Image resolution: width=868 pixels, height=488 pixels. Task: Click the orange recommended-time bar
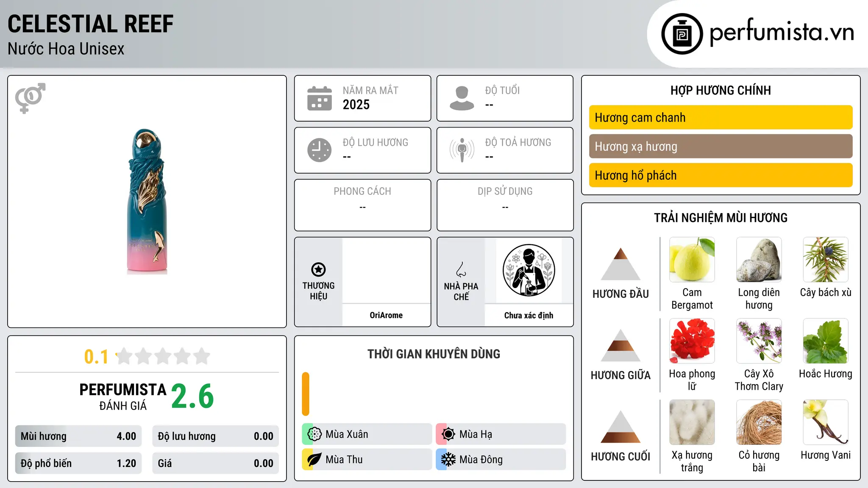click(x=306, y=394)
